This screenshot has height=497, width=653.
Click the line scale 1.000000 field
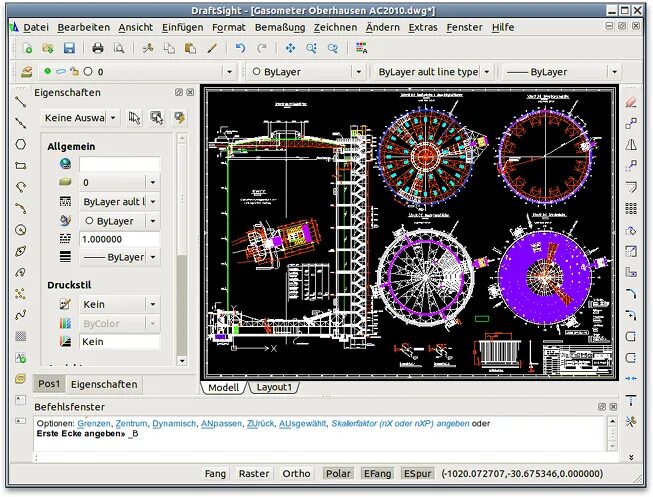pos(119,239)
